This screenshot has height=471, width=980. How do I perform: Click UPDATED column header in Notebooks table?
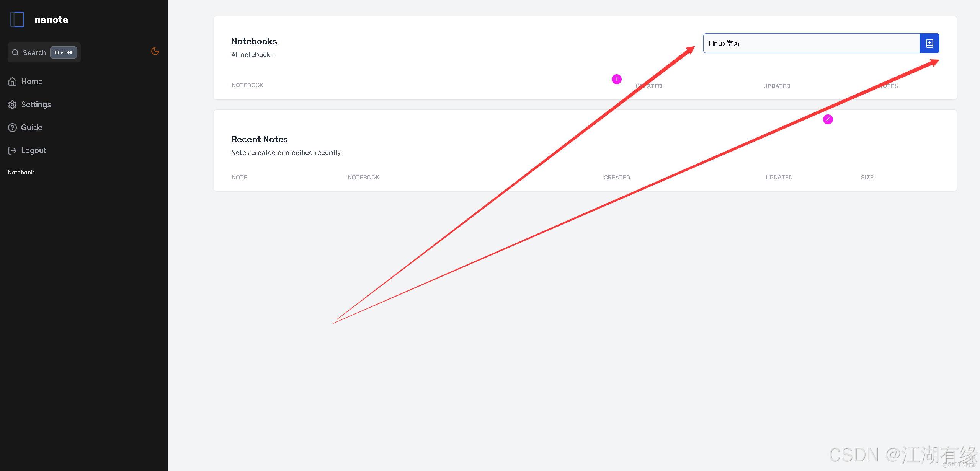pos(776,86)
